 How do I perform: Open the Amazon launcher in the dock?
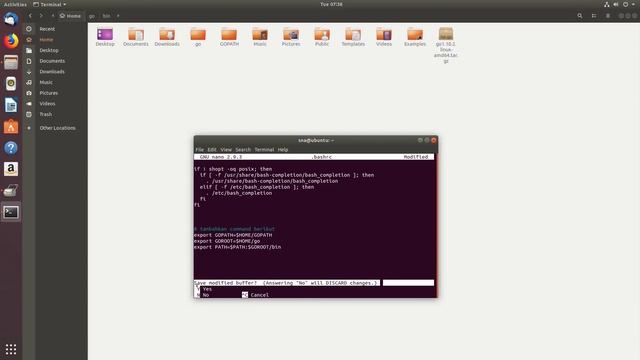[11, 169]
